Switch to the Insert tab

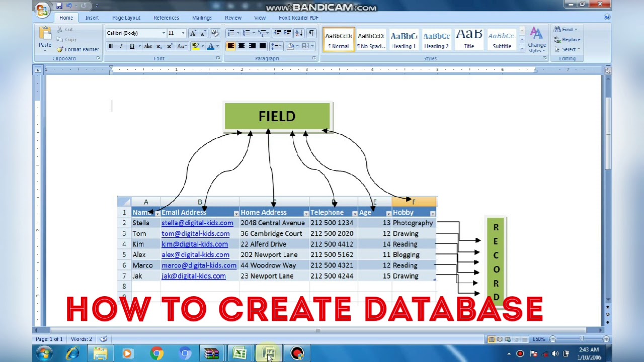[92, 18]
